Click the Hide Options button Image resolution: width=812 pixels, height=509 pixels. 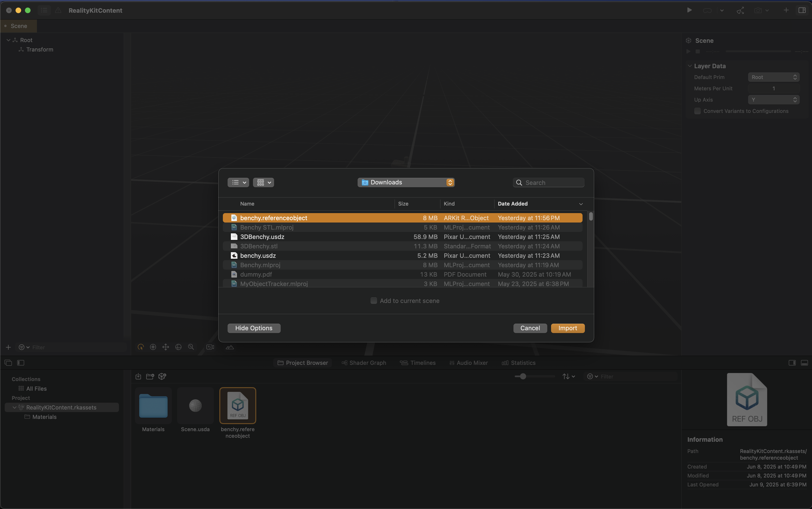pos(254,328)
